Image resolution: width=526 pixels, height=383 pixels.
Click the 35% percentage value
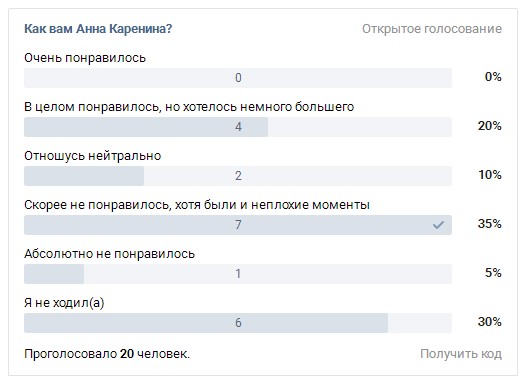pos(490,224)
